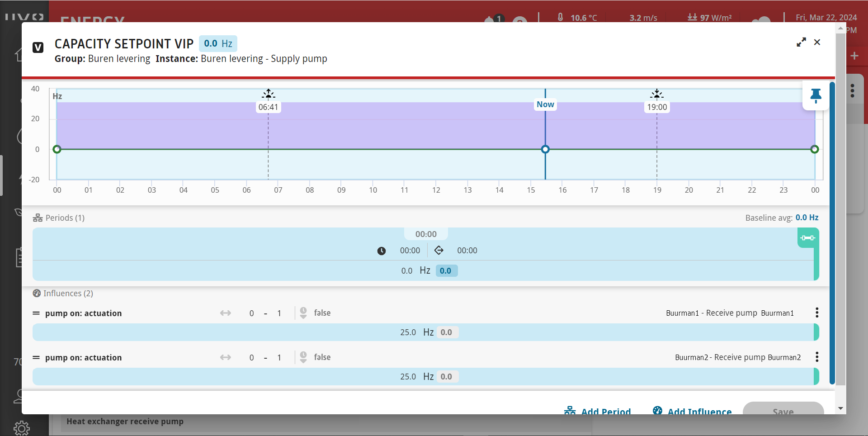This screenshot has height=436, width=868.
Task: Click scrollbar down arrow of dialog
Action: pyautogui.click(x=840, y=408)
